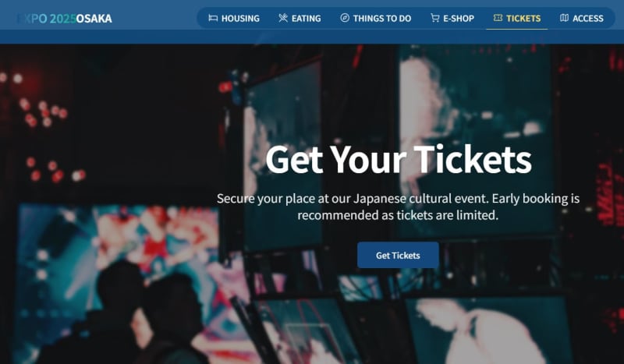
Task: Click the folded map icon for Access
Action: [x=564, y=18]
